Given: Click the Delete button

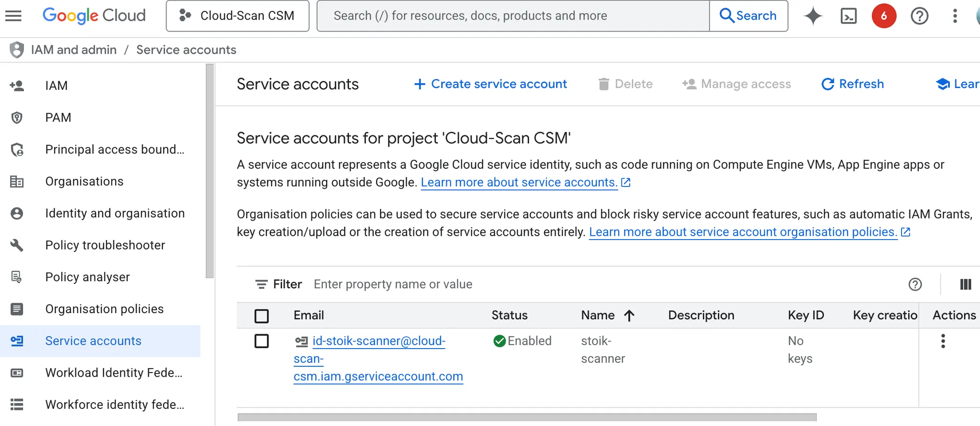Looking at the screenshot, I should point(625,84).
